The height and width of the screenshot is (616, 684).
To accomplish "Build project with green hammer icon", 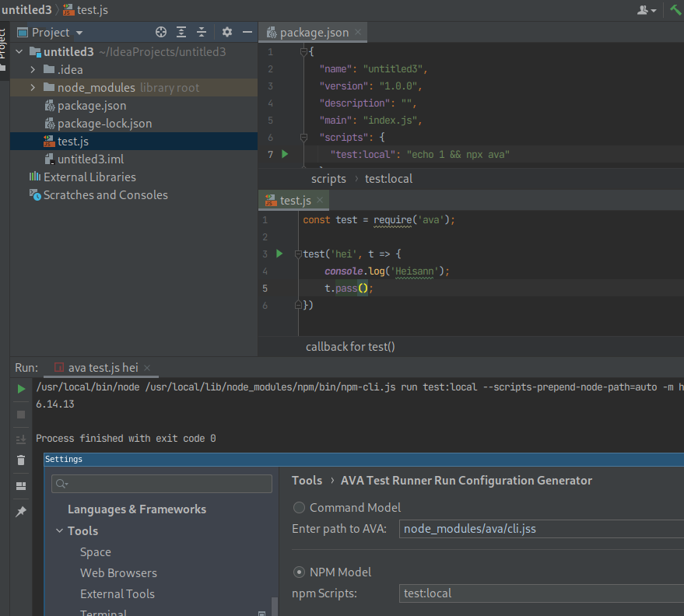I will pyautogui.click(x=675, y=9).
